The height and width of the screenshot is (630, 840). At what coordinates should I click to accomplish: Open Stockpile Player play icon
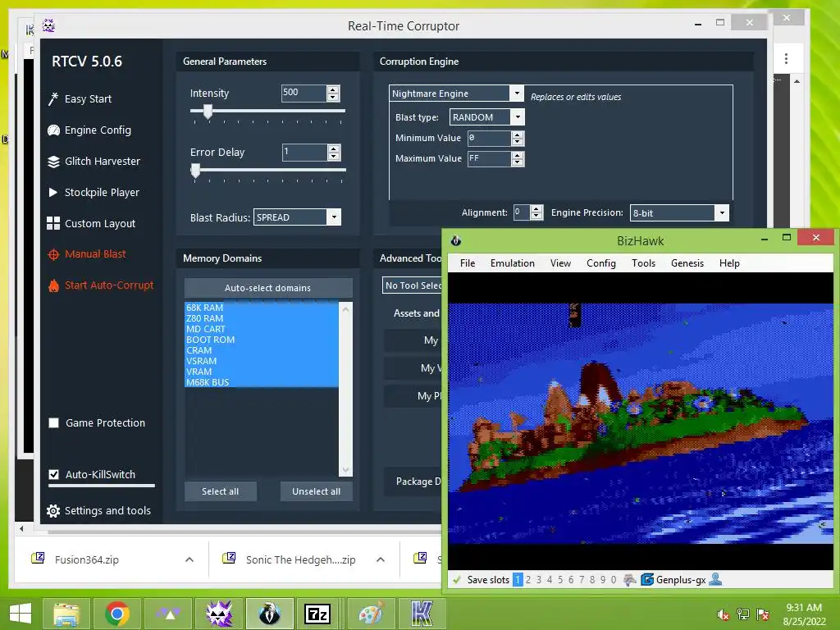point(53,192)
